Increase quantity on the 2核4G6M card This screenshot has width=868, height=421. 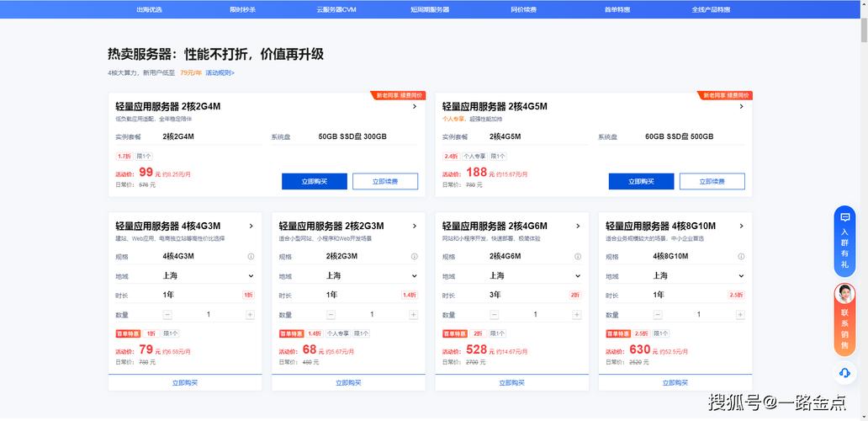click(576, 314)
